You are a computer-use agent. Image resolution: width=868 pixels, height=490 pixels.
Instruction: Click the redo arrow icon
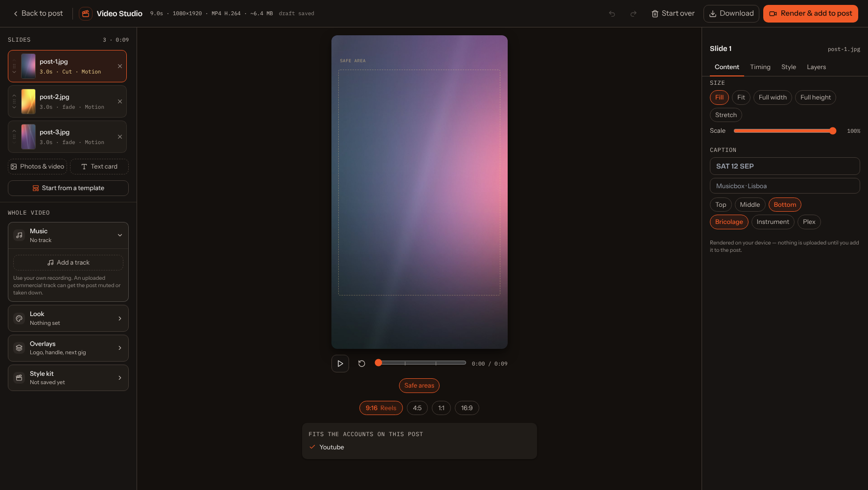pos(633,14)
